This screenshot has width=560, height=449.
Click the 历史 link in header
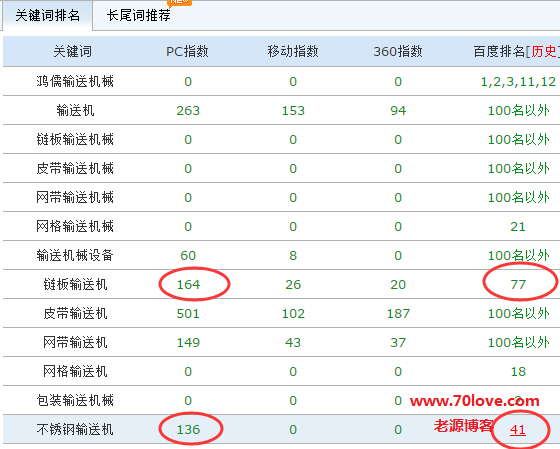tap(544, 51)
